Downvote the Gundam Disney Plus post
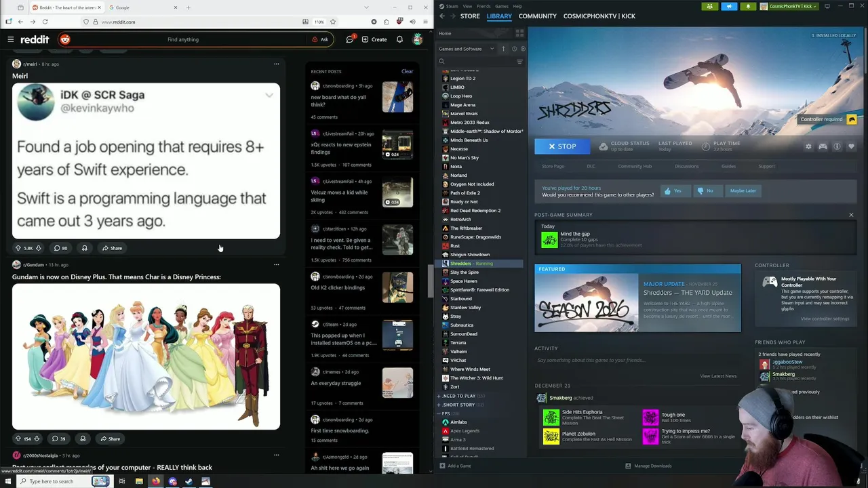The width and height of the screenshot is (868, 488). point(38,439)
